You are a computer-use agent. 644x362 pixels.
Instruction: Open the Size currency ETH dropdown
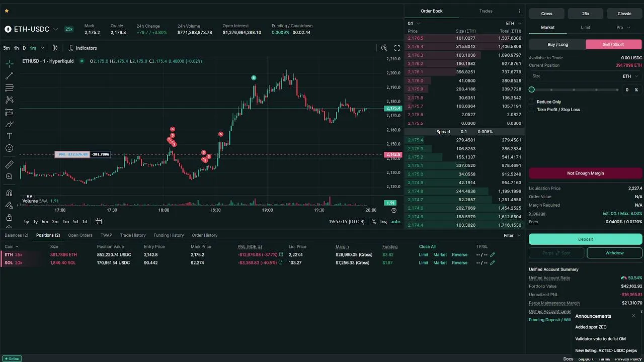tap(630, 76)
